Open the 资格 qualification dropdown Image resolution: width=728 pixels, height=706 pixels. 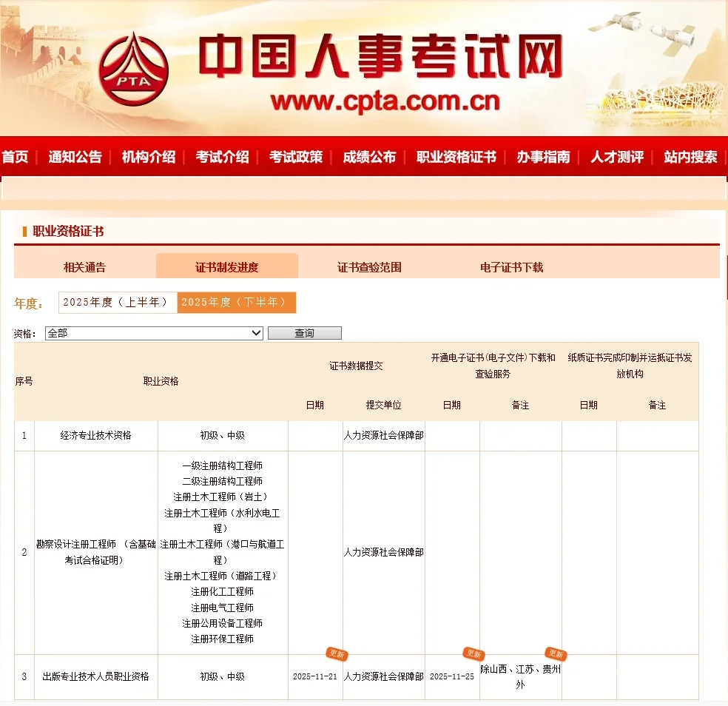pos(154,333)
